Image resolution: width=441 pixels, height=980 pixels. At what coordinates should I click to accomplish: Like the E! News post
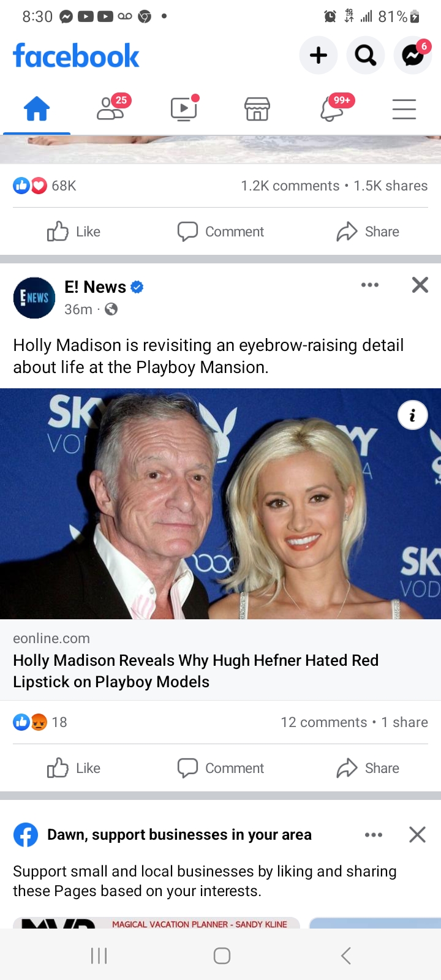[x=73, y=768]
